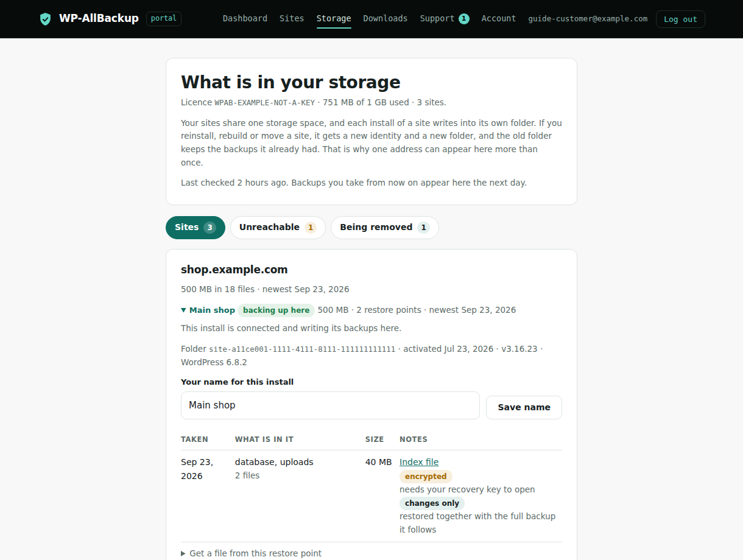This screenshot has height=560, width=743.
Task: Click the Support notification count badge
Action: [464, 19]
